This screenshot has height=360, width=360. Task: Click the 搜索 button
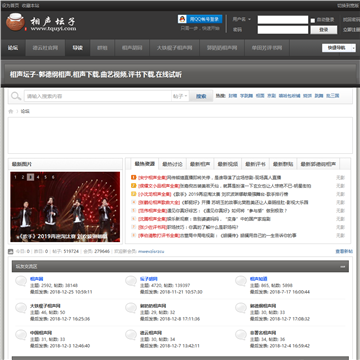pyautogui.click(x=201, y=96)
